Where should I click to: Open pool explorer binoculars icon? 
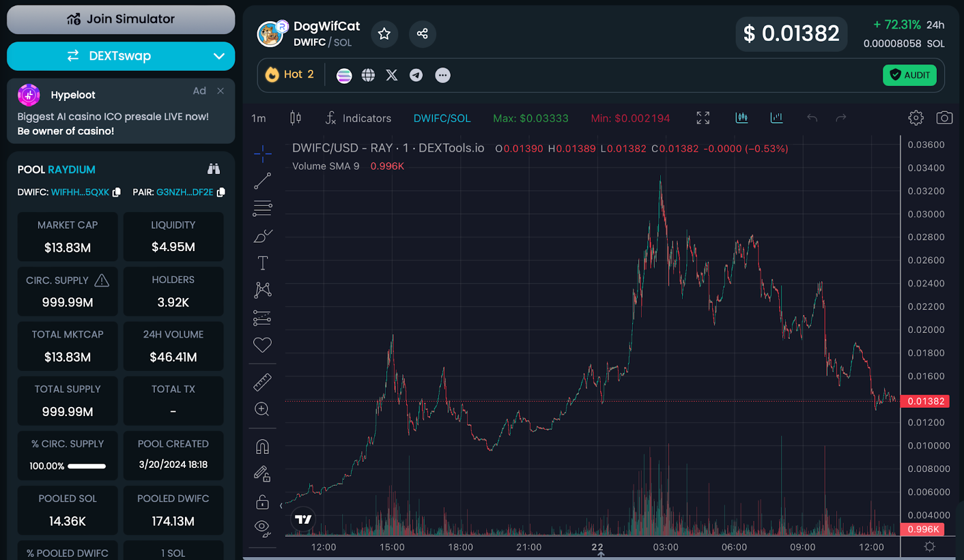(x=214, y=169)
